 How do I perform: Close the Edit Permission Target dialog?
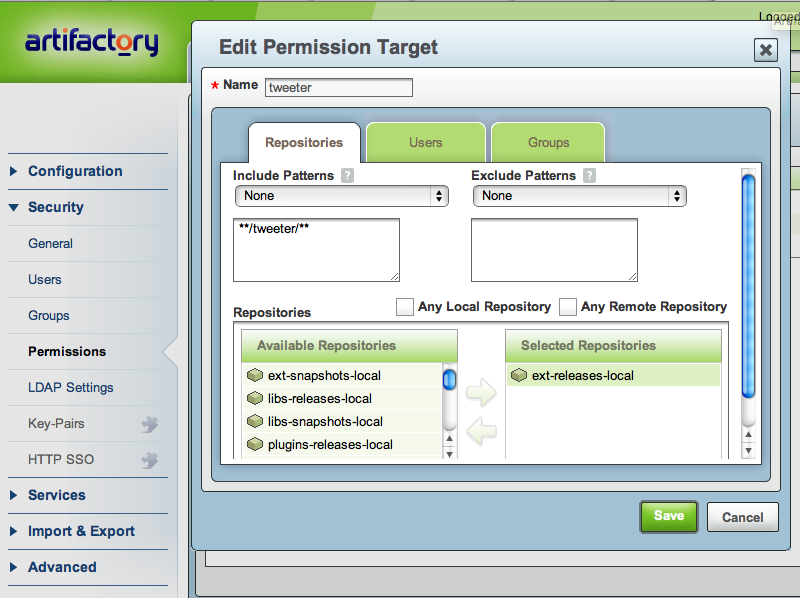coord(766,50)
